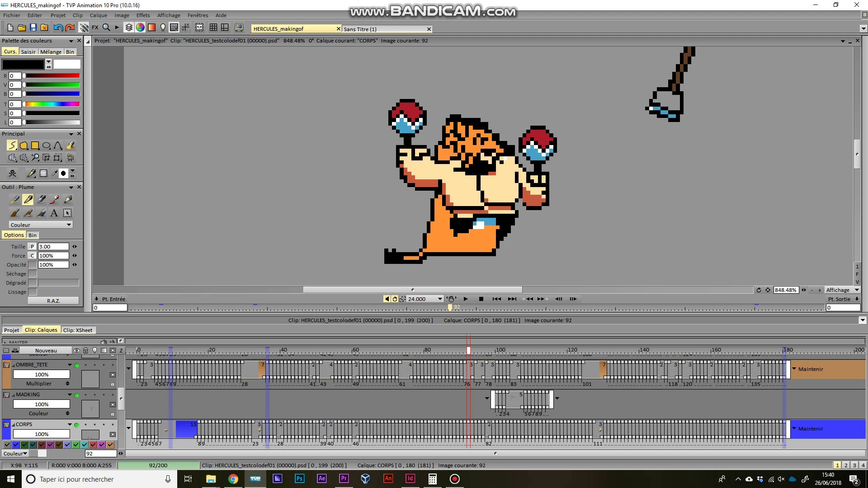This screenshot has width=868, height=488.
Task: Save the project with the floppy disk icon
Action: [33, 28]
